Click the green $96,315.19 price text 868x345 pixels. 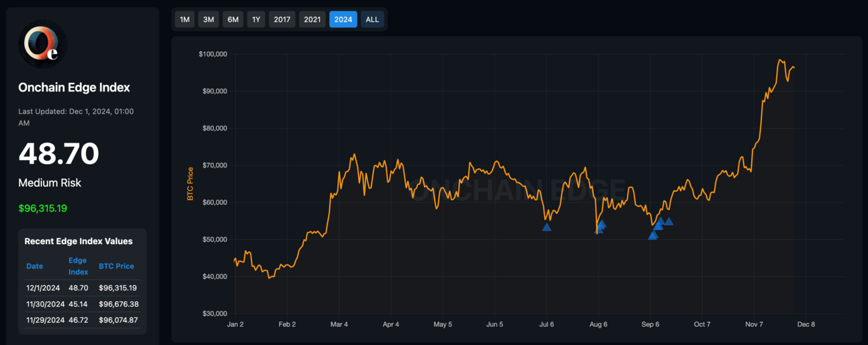42,208
